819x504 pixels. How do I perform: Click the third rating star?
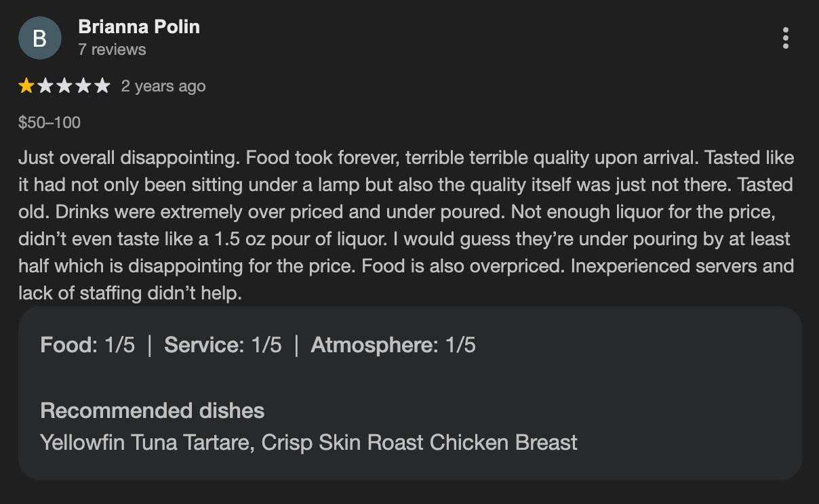click(x=64, y=86)
